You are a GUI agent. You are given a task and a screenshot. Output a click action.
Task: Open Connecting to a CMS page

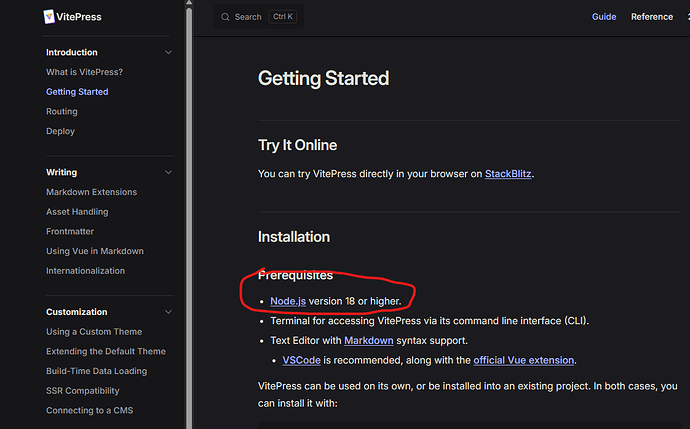(x=89, y=411)
